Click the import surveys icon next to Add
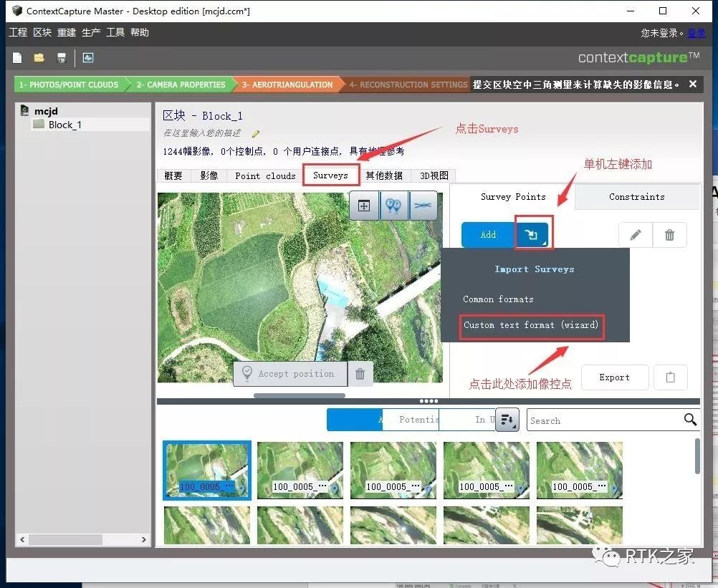 tap(532, 235)
